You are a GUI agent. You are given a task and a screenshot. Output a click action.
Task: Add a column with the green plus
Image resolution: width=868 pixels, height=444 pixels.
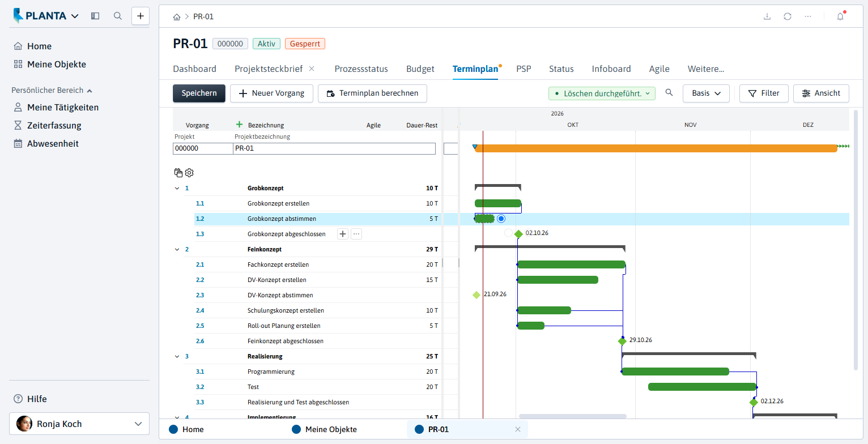(x=239, y=125)
